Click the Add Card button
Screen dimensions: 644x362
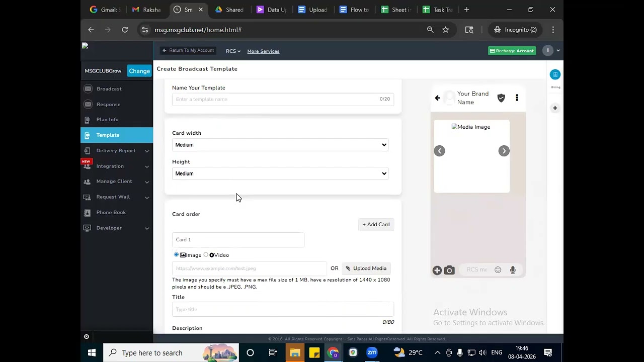point(376,225)
